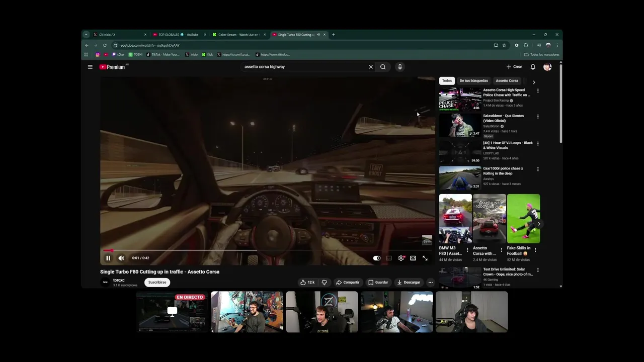
Task: Bookmark this page star icon
Action: (x=504, y=45)
